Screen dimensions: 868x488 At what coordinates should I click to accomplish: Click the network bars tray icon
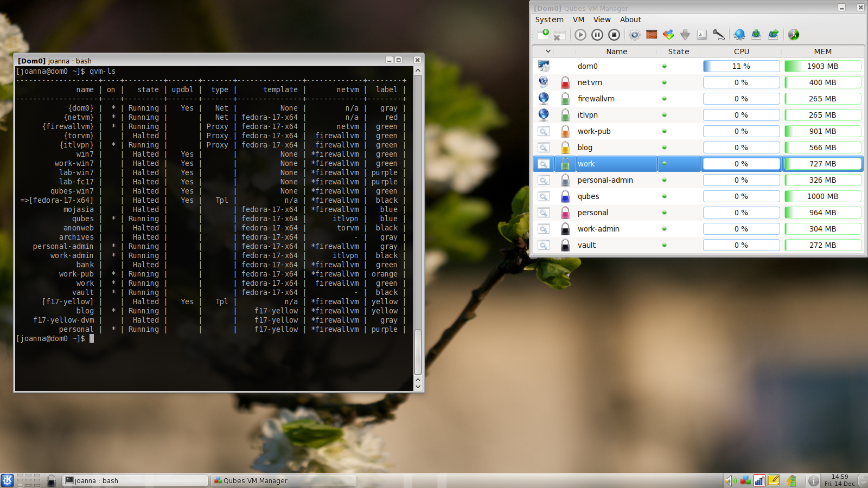(x=759, y=480)
